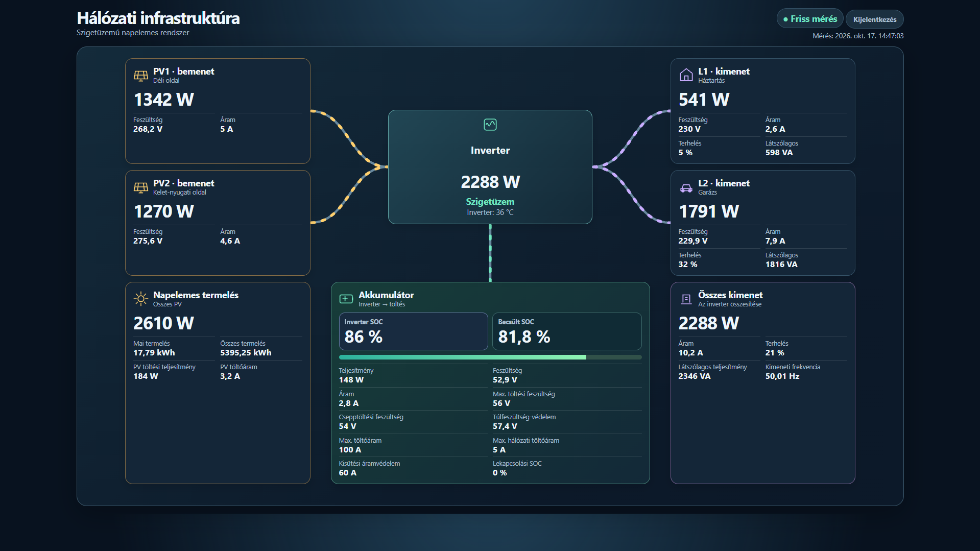Click the central inverter power 2288 W
Image resolution: width=980 pixels, height=551 pixels.
click(490, 182)
